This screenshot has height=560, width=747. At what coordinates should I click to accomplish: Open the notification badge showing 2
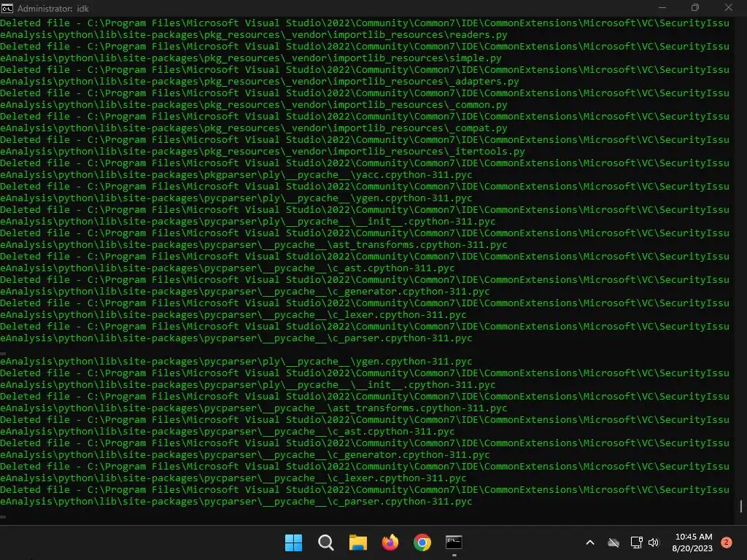pos(726,542)
